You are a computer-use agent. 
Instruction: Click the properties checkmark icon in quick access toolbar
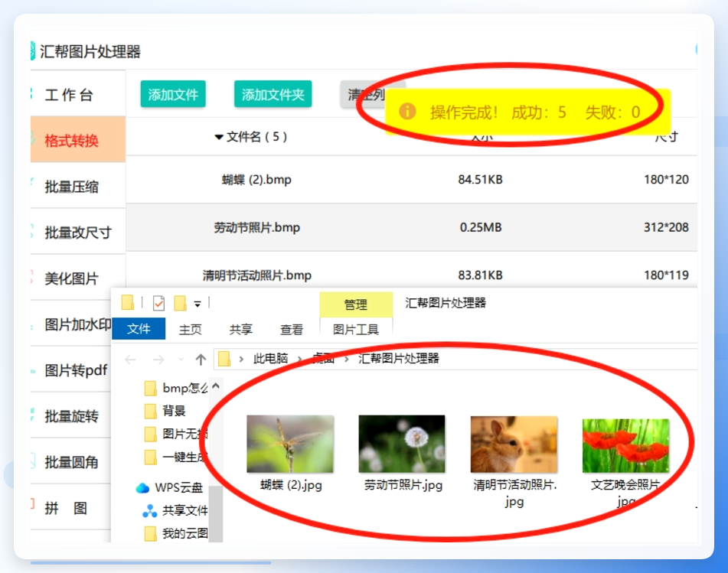158,303
